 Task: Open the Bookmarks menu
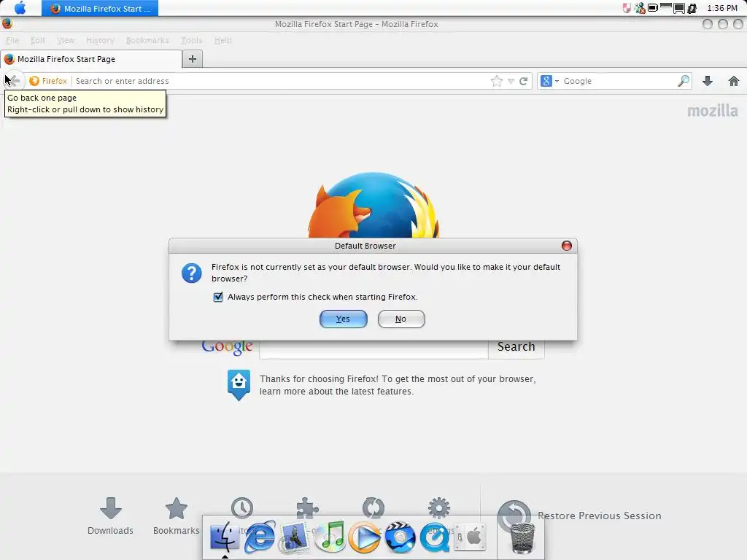click(147, 41)
